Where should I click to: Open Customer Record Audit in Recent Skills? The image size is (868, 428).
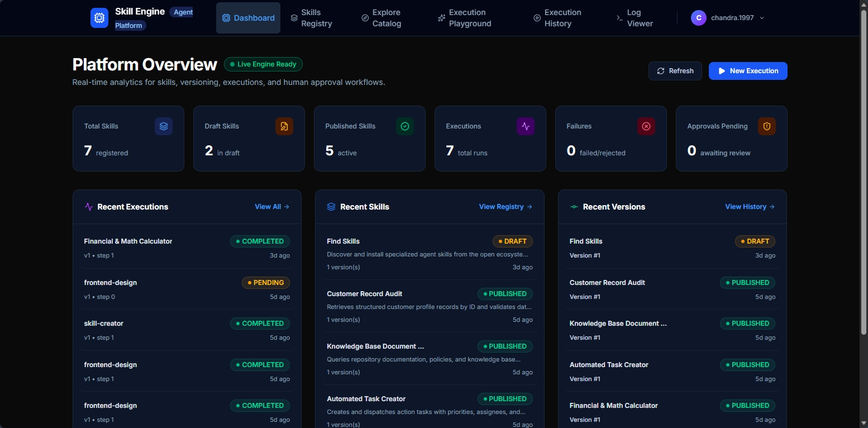pyautogui.click(x=430, y=306)
